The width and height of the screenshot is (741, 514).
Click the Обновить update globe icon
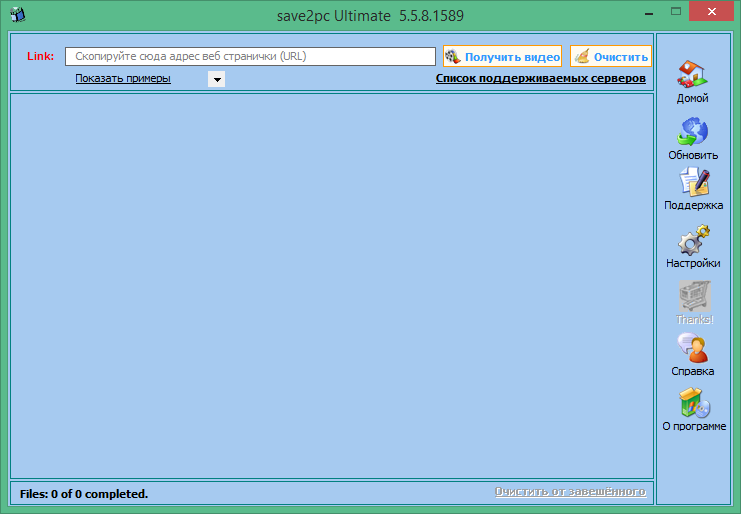coord(692,131)
